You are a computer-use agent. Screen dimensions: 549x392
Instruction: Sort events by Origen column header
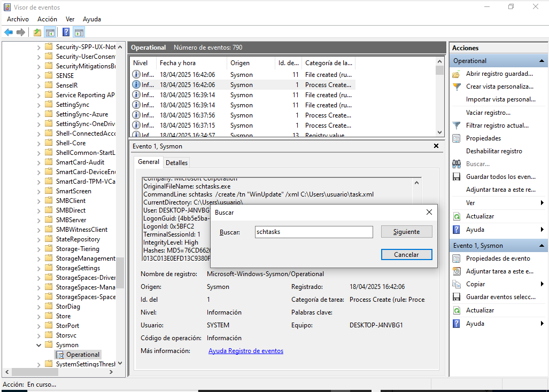pyautogui.click(x=251, y=63)
